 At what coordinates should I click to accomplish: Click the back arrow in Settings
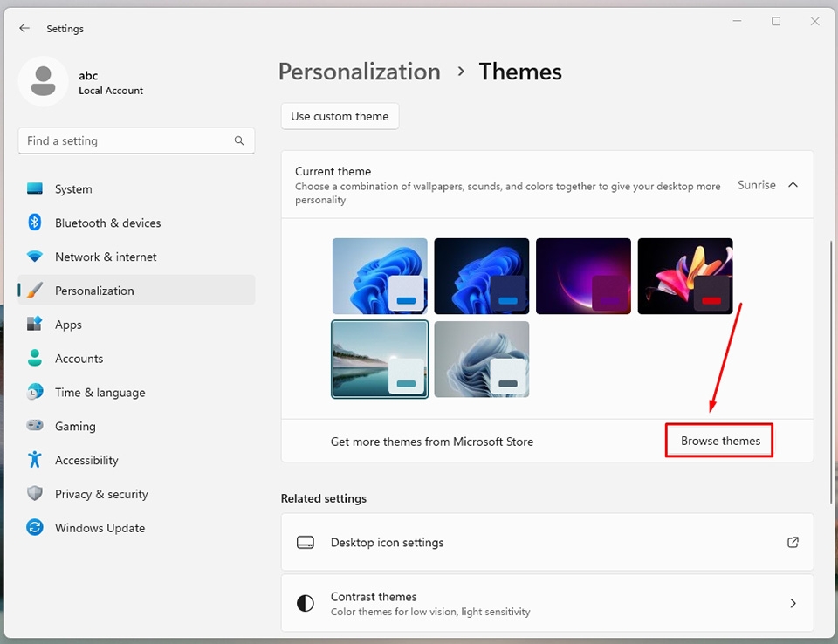[24, 28]
